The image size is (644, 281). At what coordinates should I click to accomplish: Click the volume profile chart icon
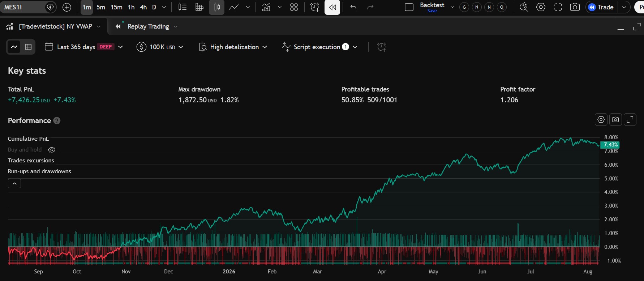point(199,7)
